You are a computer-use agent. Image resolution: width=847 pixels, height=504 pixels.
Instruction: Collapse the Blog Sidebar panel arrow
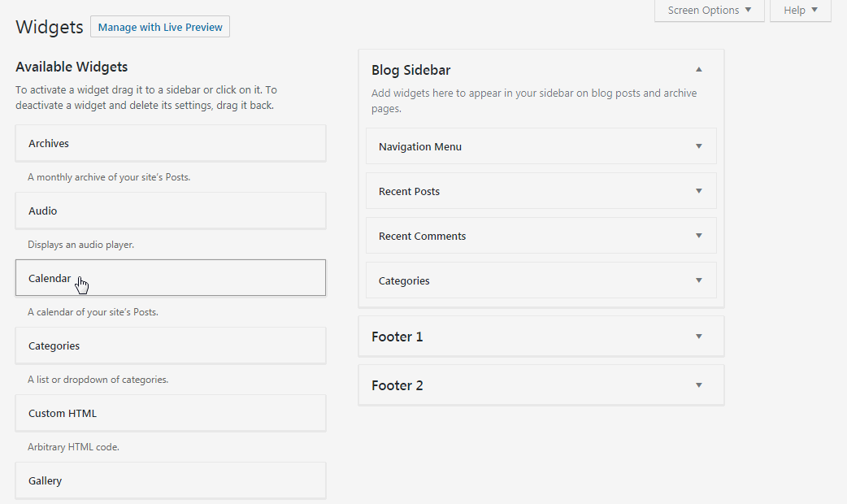click(698, 70)
